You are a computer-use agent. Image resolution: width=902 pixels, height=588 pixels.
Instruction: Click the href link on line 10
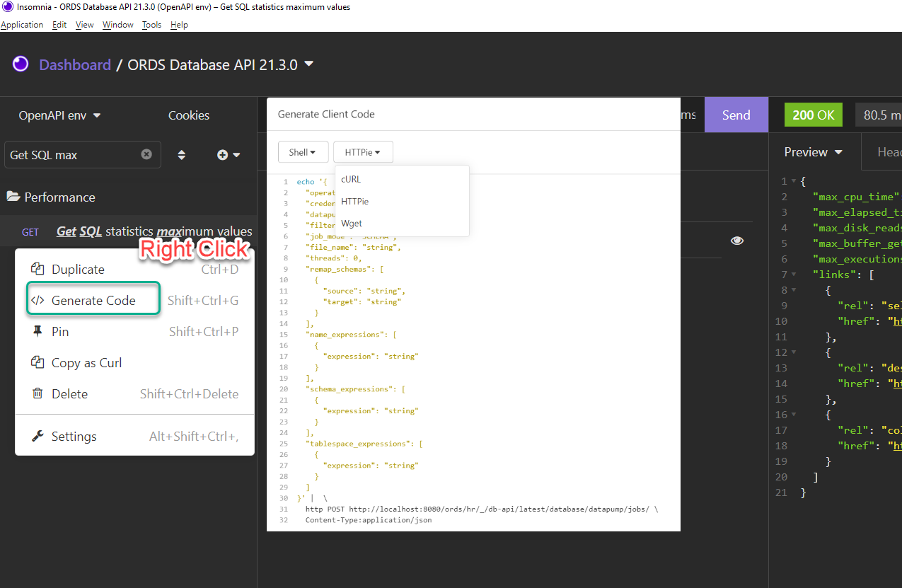pyautogui.click(x=896, y=321)
